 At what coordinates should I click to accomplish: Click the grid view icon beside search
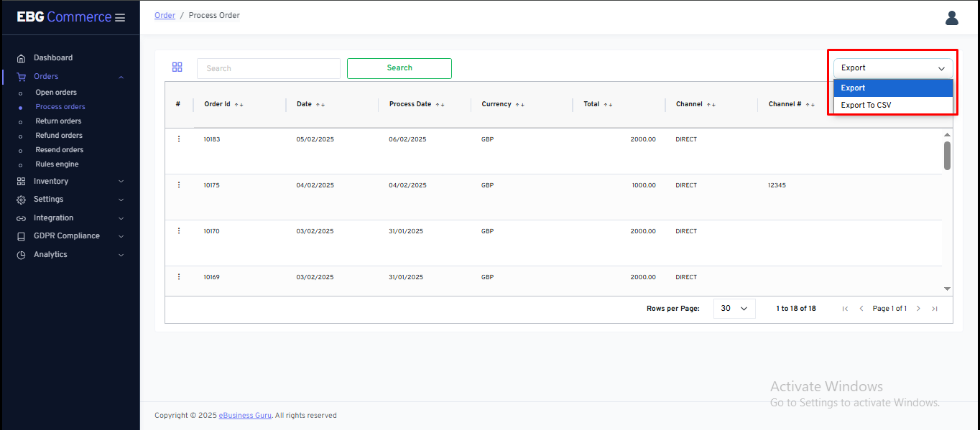177,67
